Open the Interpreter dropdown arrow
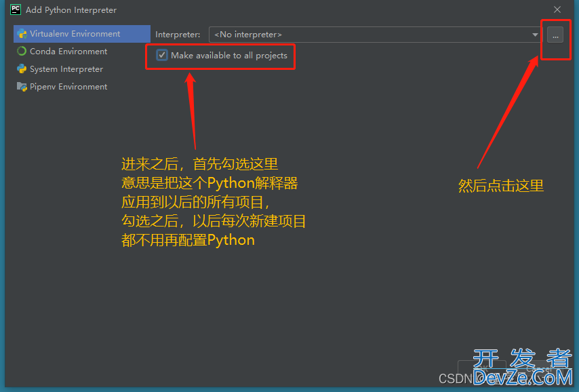 [x=535, y=35]
